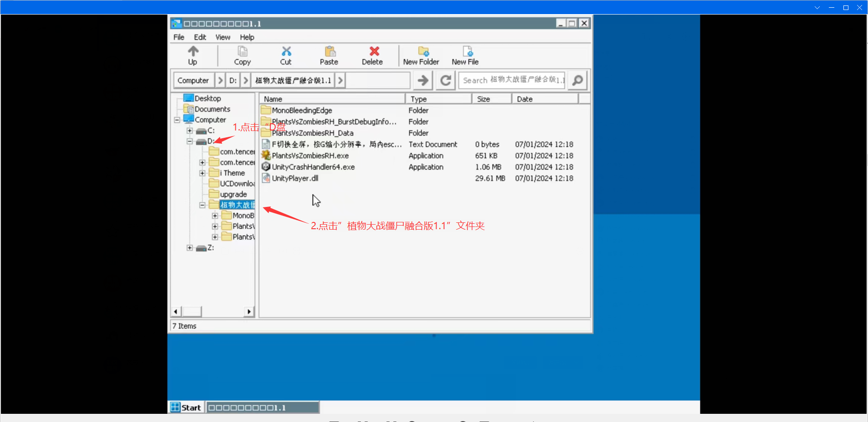Select the PlantsVsZombiesRH_Data folder row
This screenshot has height=422, width=868.
tap(424, 133)
